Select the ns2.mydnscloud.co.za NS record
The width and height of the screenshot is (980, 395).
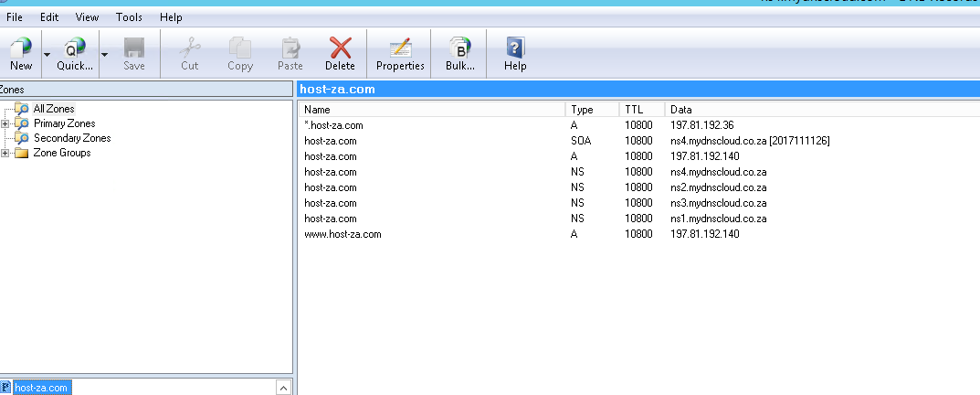click(638, 187)
